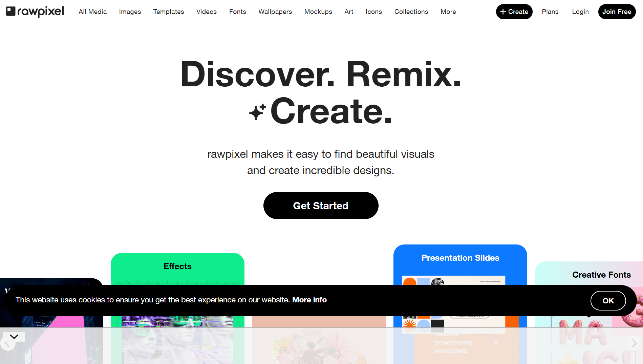
Task: Click the carousel left arrow
Action: (8, 344)
